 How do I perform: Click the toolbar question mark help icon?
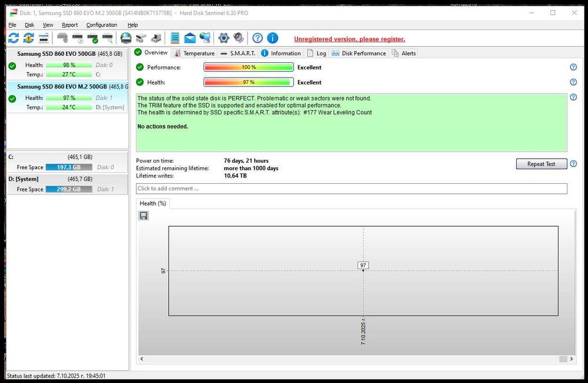tap(258, 38)
